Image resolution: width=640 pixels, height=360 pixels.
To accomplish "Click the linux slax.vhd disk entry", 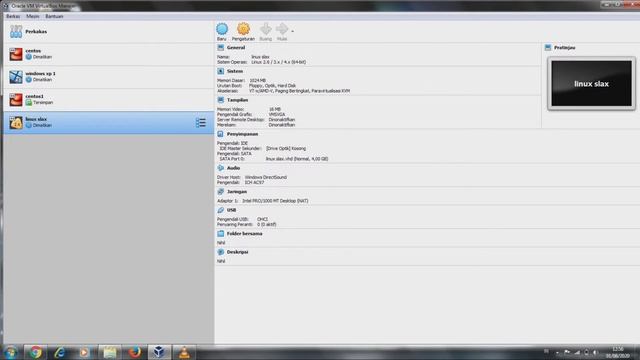I will click(x=297, y=159).
